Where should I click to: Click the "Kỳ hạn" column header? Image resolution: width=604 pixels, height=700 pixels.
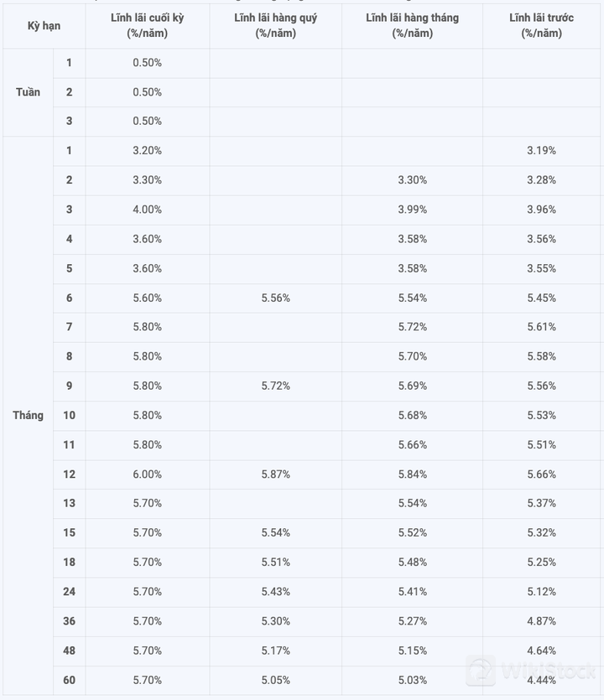[44, 26]
